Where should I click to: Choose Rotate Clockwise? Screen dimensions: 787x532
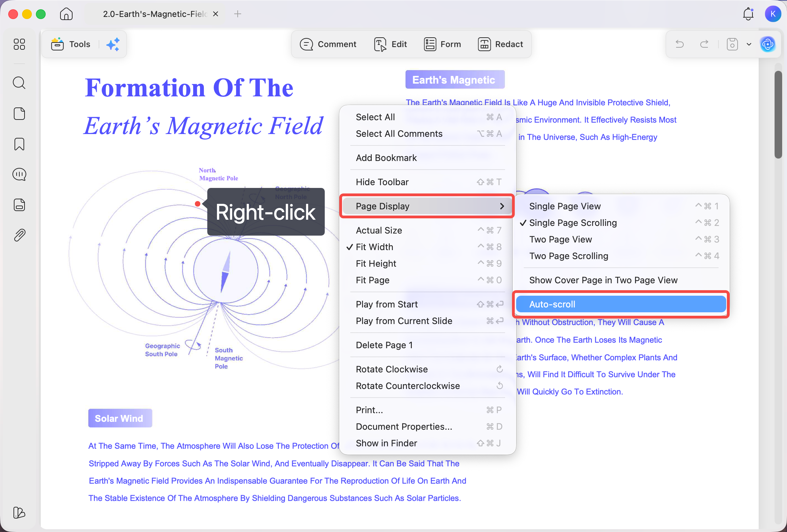428,369
